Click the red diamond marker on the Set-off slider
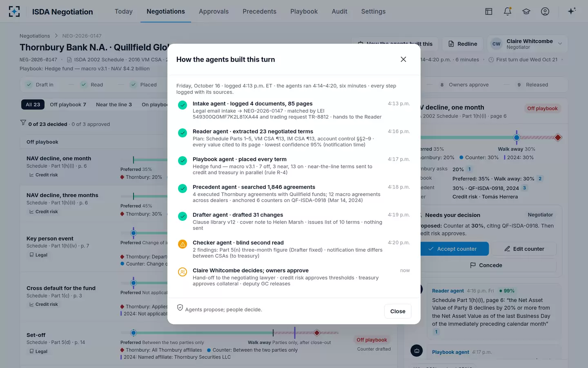Screen dimensions: 588x368 317,333
